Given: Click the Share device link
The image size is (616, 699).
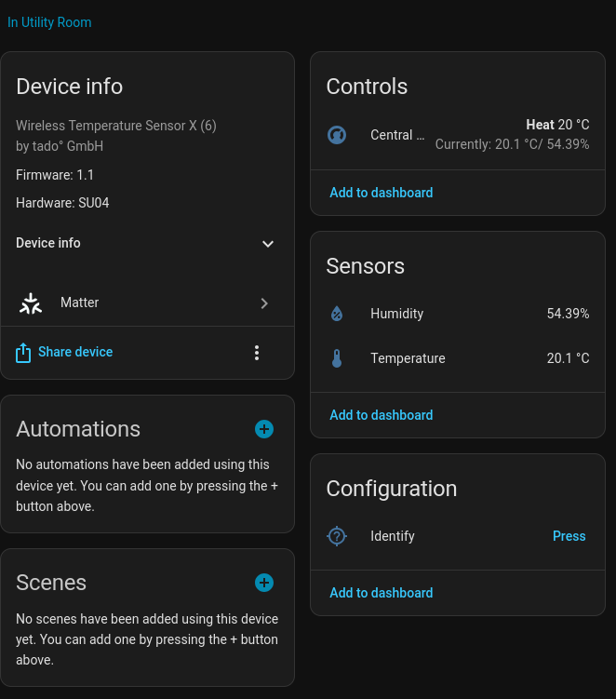Looking at the screenshot, I should coord(75,353).
